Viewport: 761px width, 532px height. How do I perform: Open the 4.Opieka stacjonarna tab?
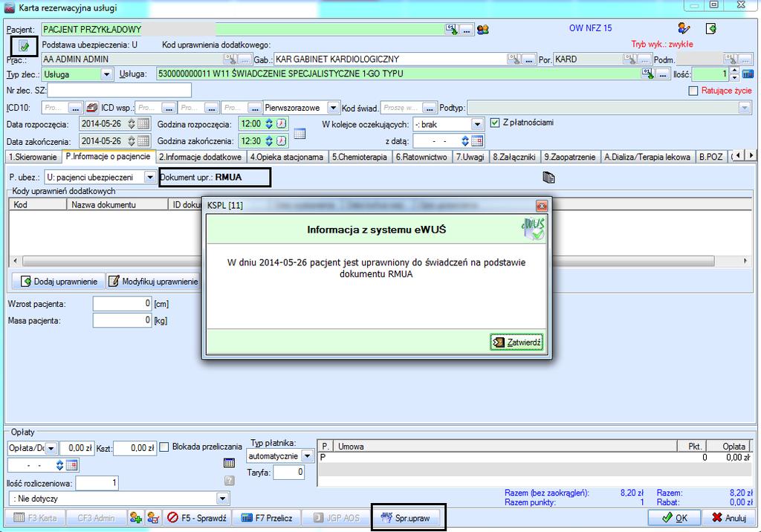(x=286, y=157)
